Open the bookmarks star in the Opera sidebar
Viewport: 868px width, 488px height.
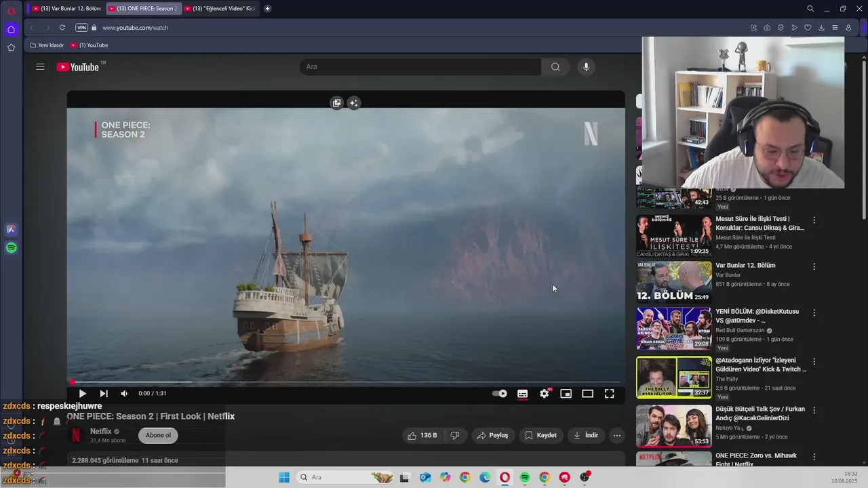pyautogui.click(x=11, y=47)
